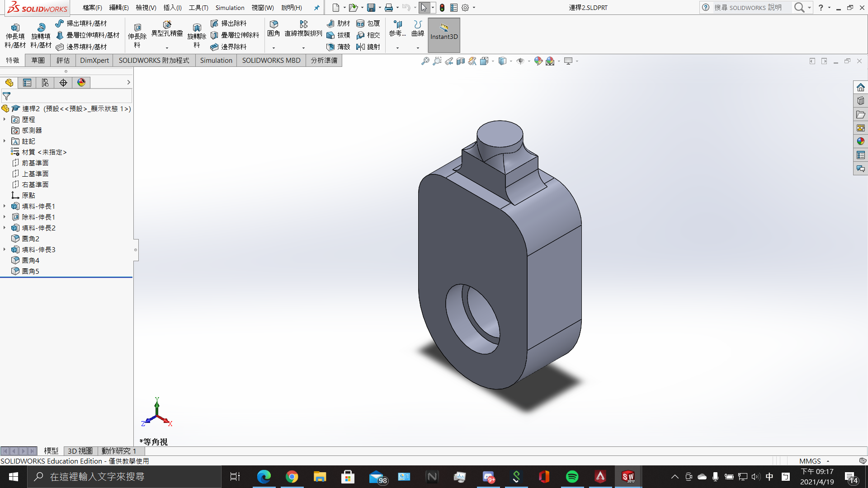
Task: Click the Extruded Cut (伸長除料) icon
Action: (137, 28)
